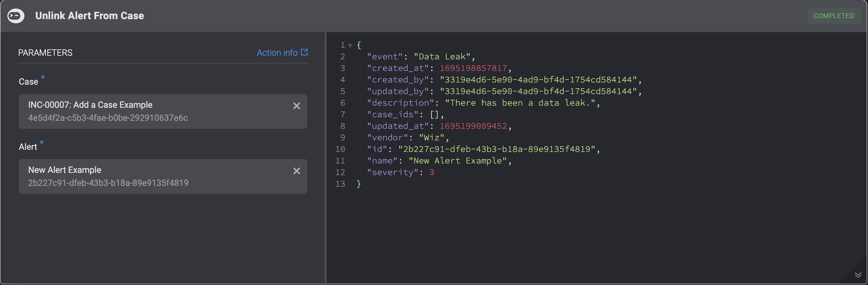Click the robot logo icon beside the title
The width and height of the screenshot is (868, 285).
tap(16, 16)
